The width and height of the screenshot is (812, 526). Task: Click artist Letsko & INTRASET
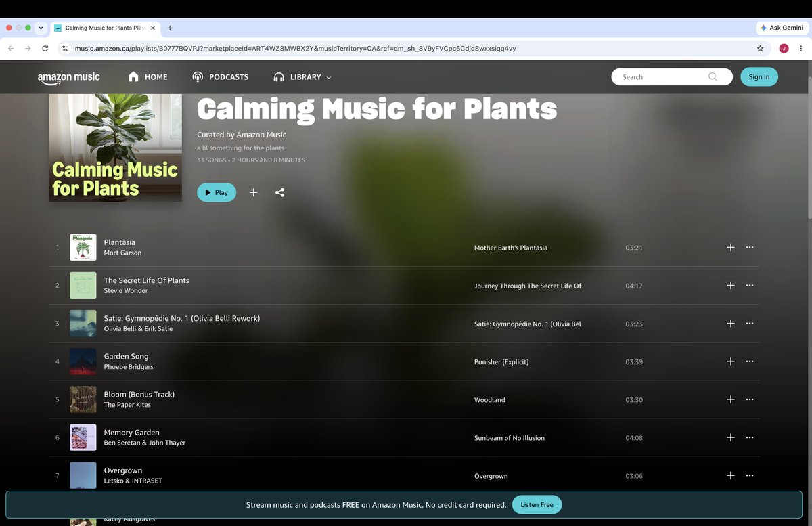(x=133, y=481)
